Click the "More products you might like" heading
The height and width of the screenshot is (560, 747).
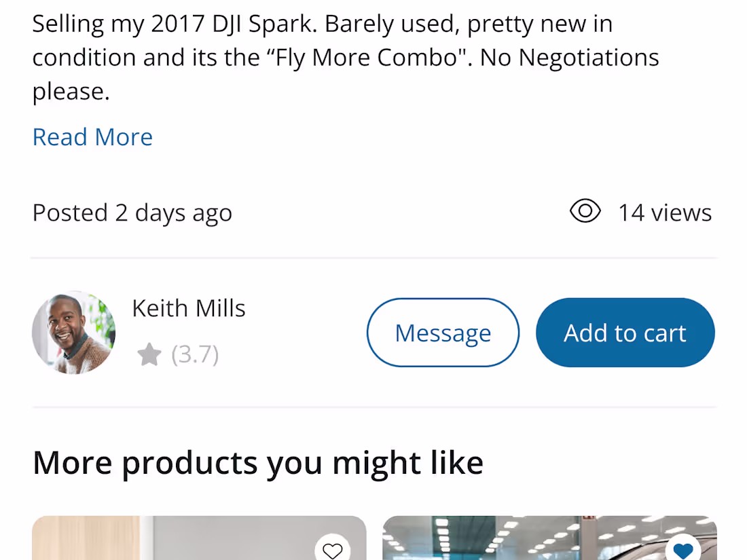pos(258,463)
